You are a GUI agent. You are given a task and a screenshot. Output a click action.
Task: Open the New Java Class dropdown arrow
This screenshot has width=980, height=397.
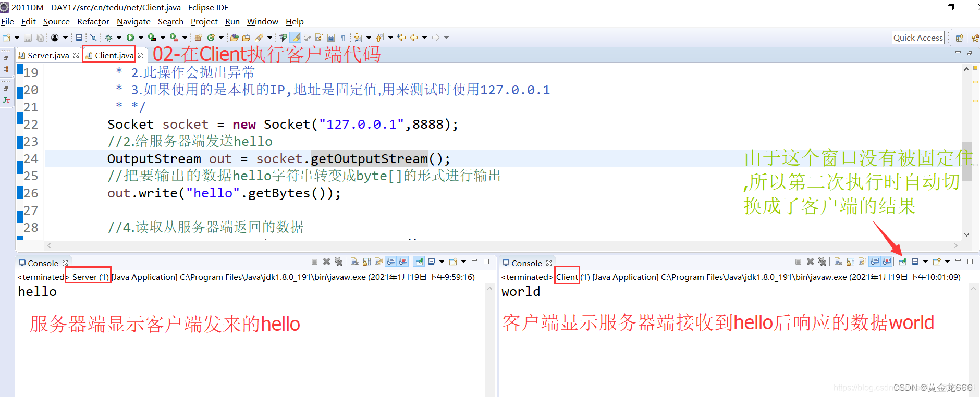(221, 38)
